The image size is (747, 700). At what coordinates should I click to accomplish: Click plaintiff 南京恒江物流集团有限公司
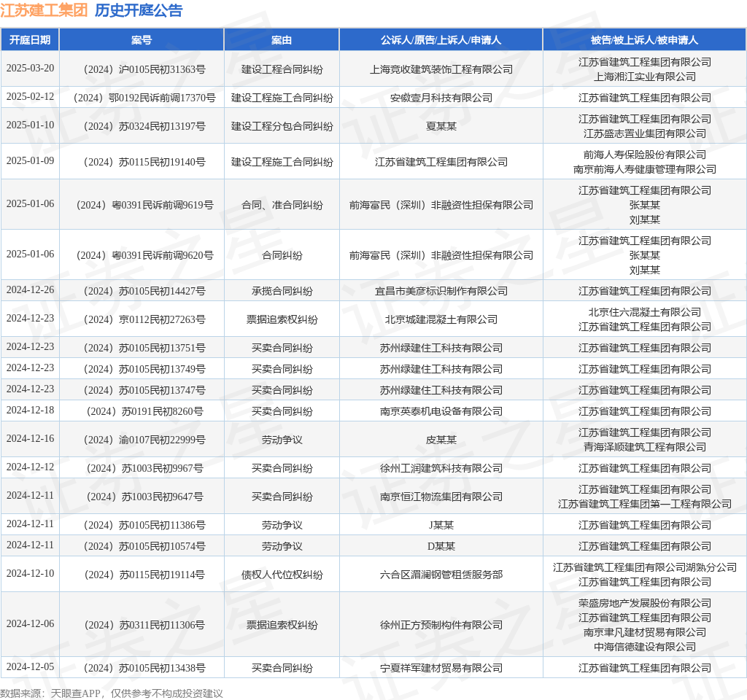441,497
